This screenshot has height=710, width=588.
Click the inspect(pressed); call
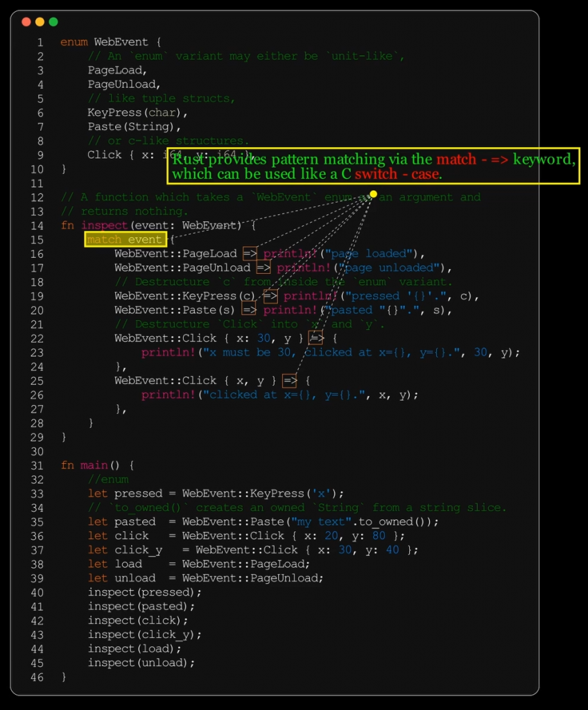point(144,592)
